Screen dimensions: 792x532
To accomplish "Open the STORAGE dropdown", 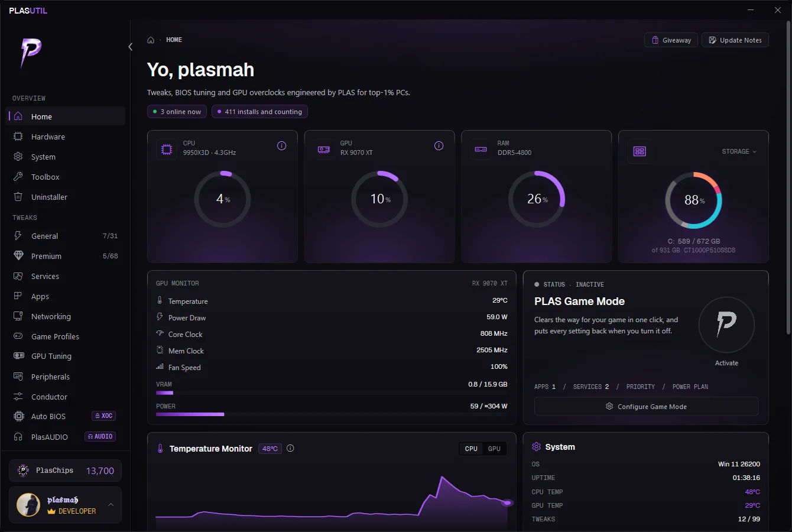I will pos(739,151).
